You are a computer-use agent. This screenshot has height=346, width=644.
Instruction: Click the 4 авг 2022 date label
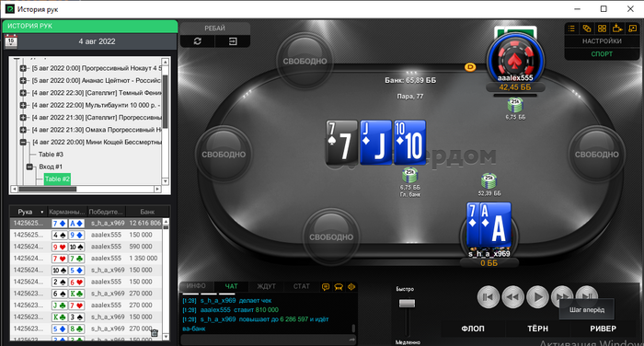[x=97, y=41]
